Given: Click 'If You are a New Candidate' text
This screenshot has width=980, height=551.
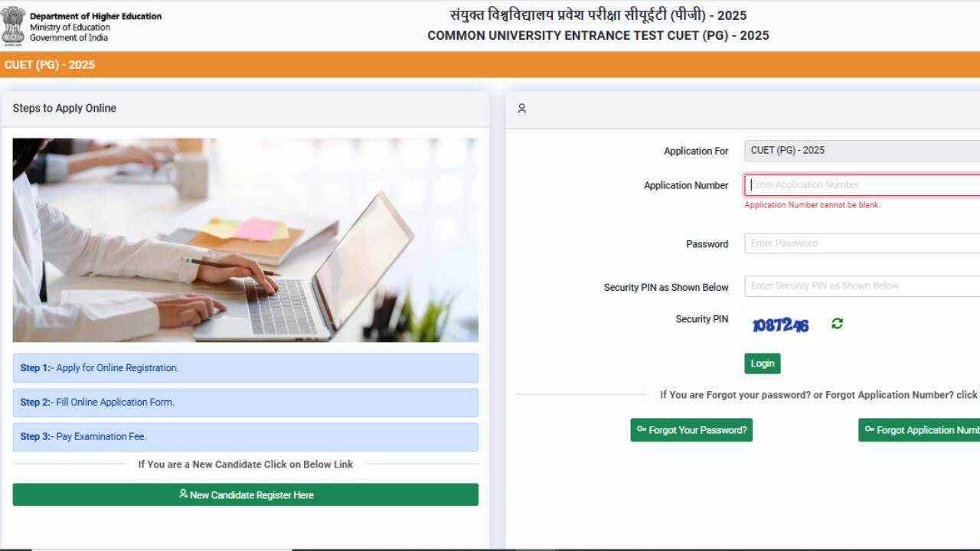Looking at the screenshot, I should point(246,465).
